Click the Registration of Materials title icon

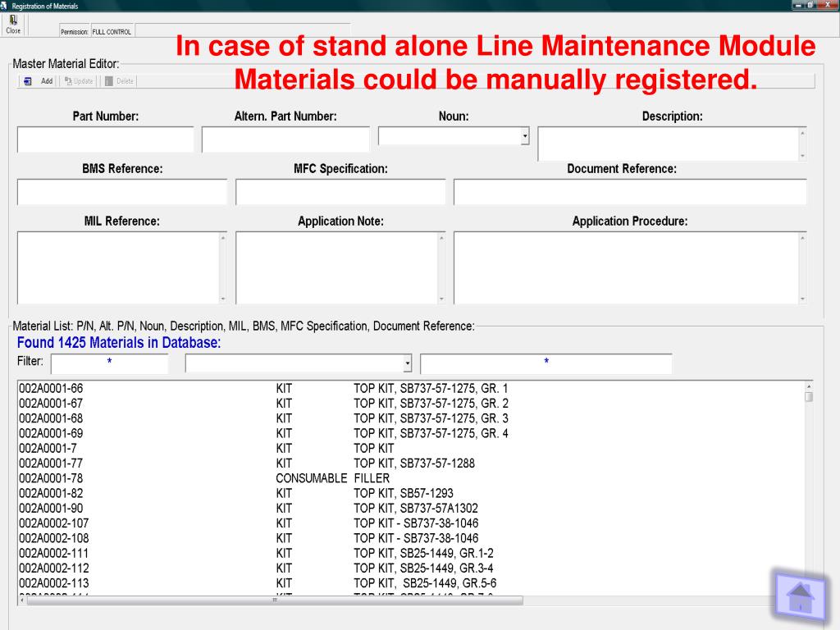tap(4, 6)
